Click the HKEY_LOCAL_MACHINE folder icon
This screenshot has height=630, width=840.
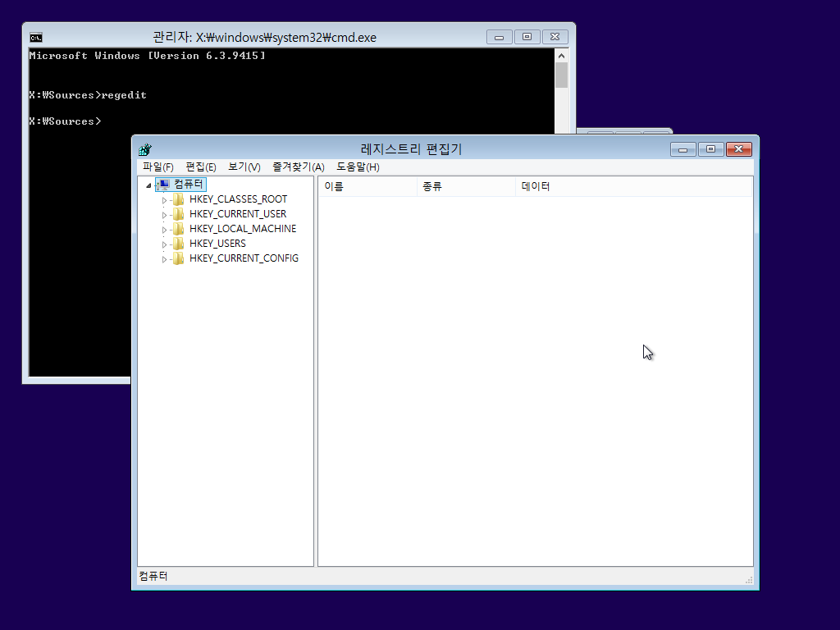[x=178, y=229]
